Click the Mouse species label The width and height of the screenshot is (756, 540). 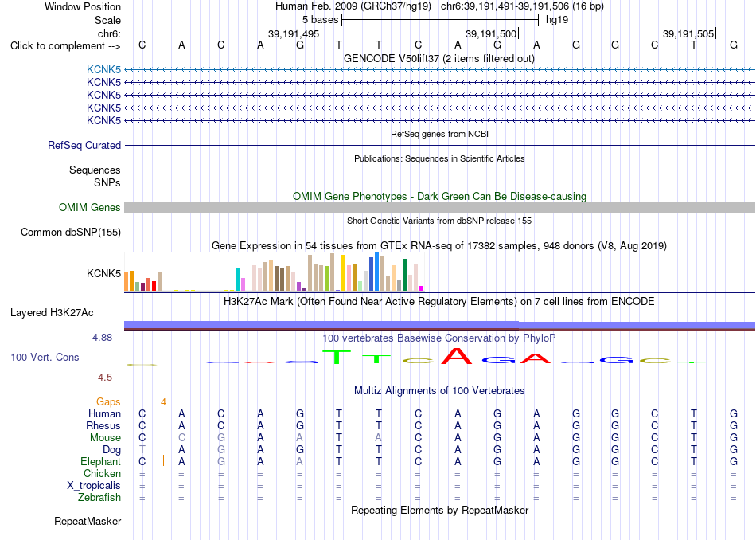click(105, 438)
